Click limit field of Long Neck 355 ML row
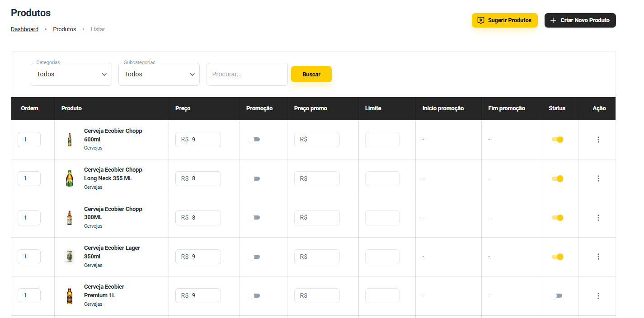Image resolution: width=644 pixels, height=318 pixels. [382, 178]
